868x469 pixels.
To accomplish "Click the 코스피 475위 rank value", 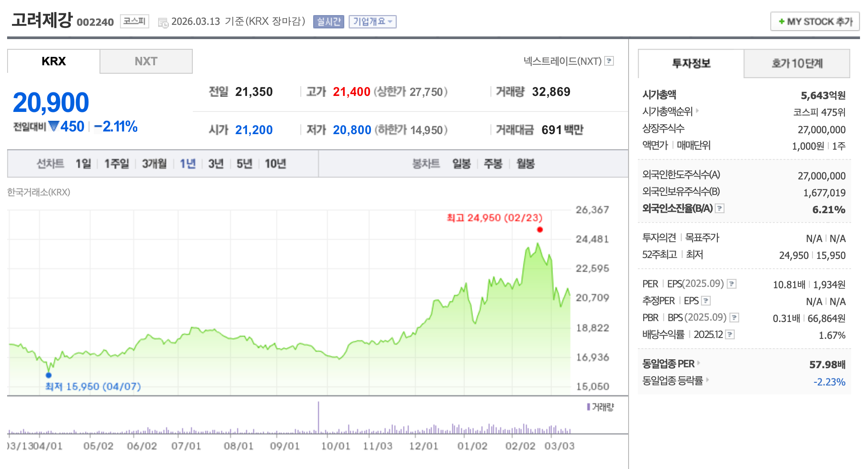I will coord(819,112).
